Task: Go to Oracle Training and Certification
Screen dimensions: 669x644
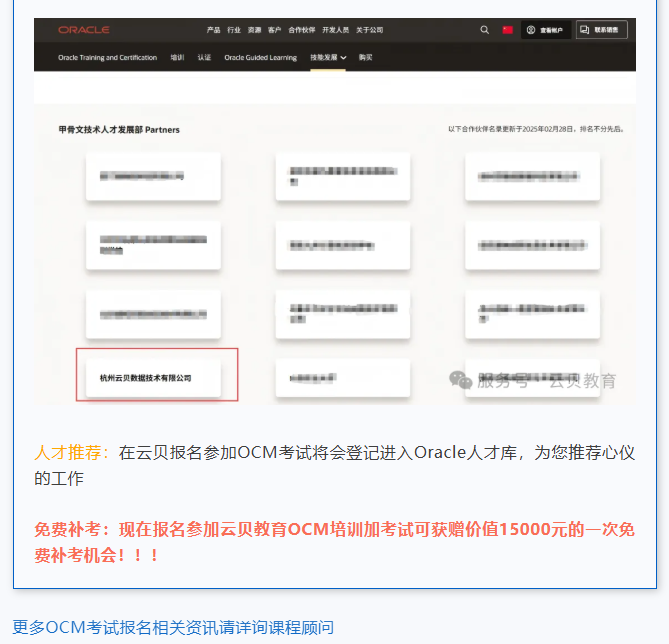Action: (108, 58)
